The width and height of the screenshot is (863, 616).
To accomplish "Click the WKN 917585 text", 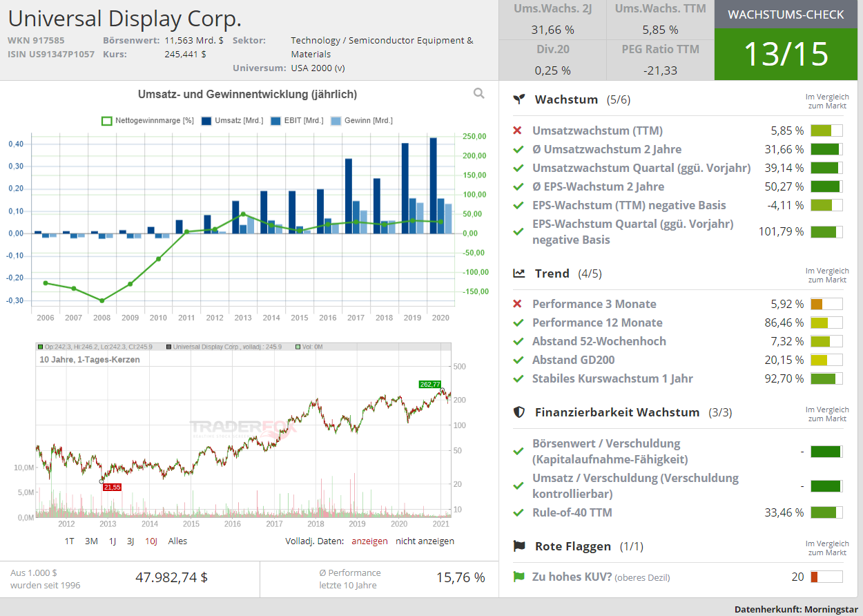I will click(36, 41).
